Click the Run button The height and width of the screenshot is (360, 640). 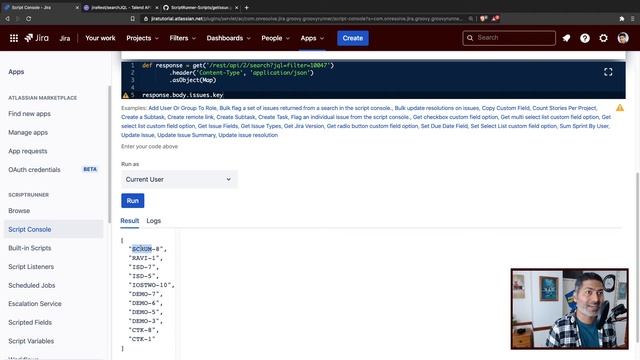coord(133,201)
